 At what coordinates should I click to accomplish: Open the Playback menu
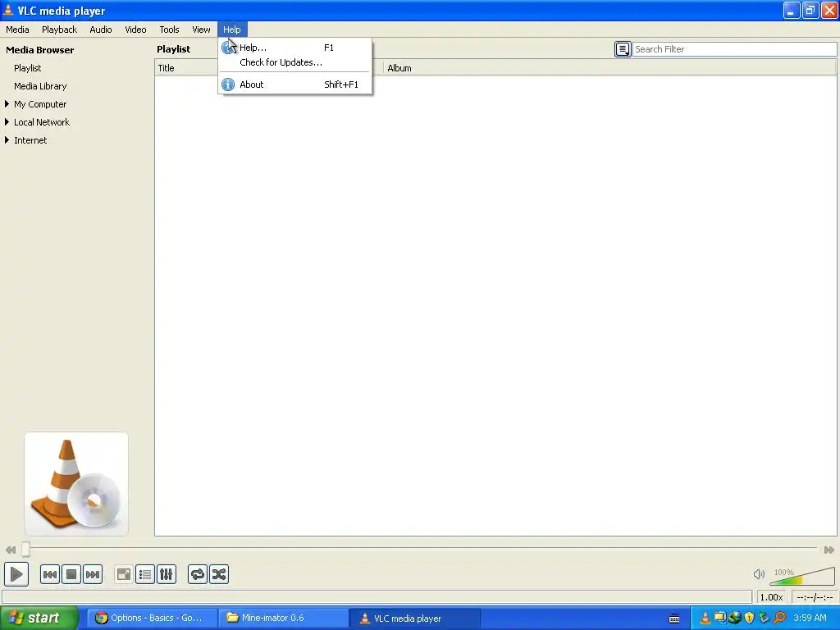[x=59, y=30]
